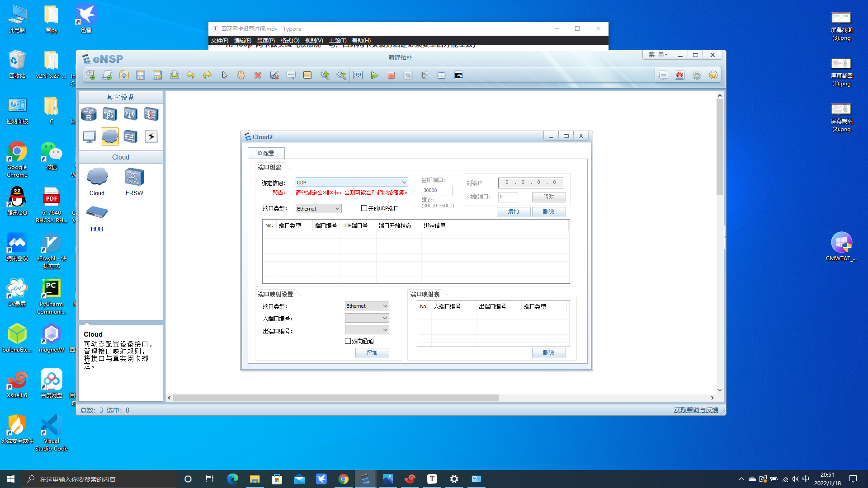Open 主题(T) menu in Typora
The image size is (868, 488).
pyautogui.click(x=338, y=41)
